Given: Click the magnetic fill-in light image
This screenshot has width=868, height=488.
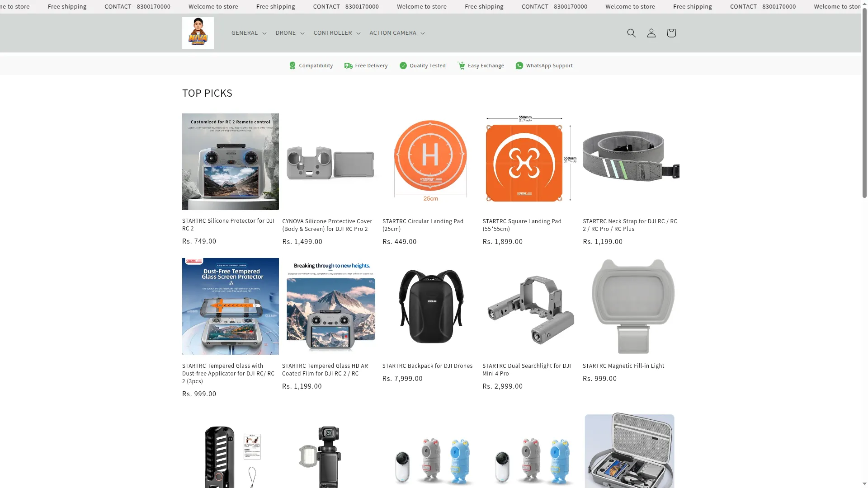Looking at the screenshot, I should (631, 306).
